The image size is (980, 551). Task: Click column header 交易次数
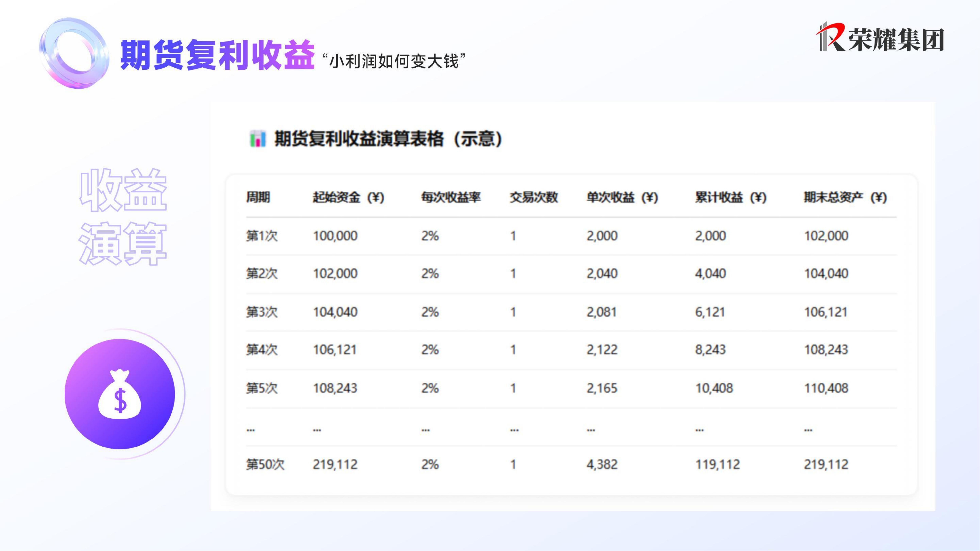[x=534, y=197]
